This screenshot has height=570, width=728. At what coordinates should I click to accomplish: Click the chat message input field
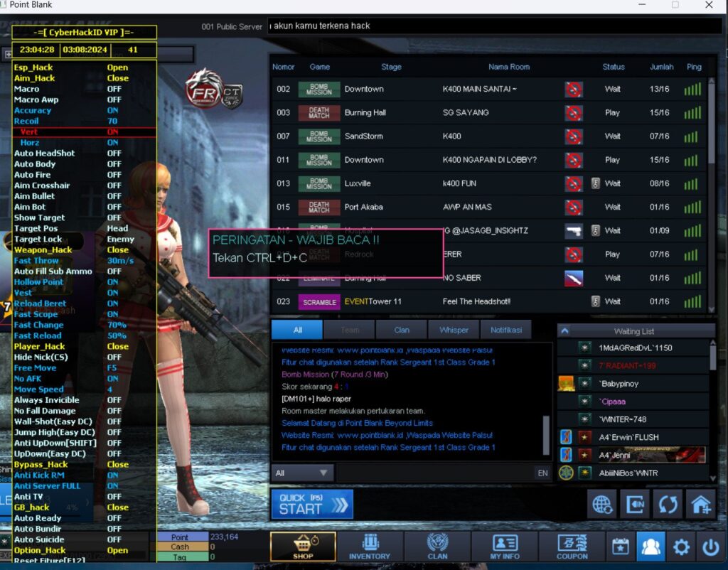click(434, 473)
